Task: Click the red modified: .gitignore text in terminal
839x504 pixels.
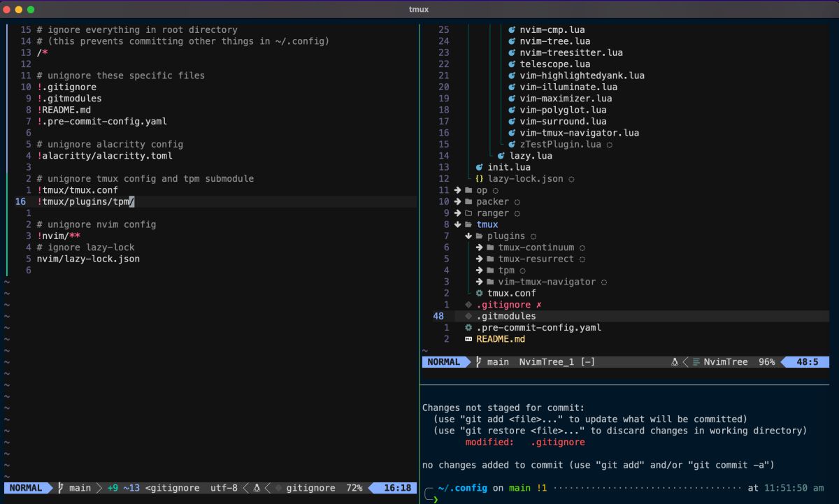Action: (525, 442)
